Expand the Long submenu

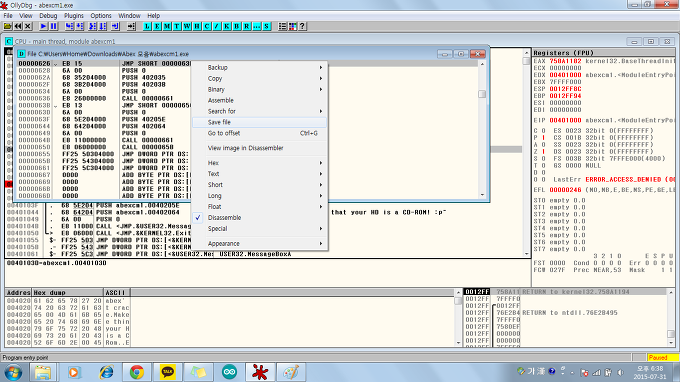259,196
